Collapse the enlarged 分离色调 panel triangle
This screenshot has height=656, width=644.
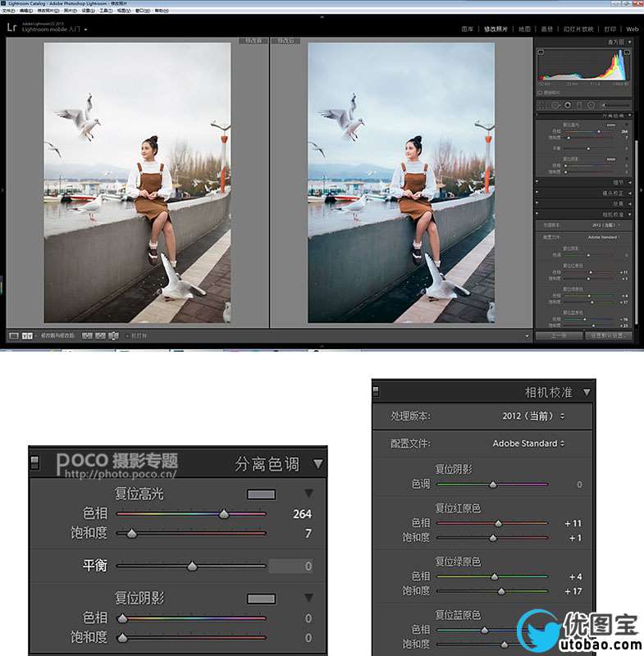pos(318,463)
